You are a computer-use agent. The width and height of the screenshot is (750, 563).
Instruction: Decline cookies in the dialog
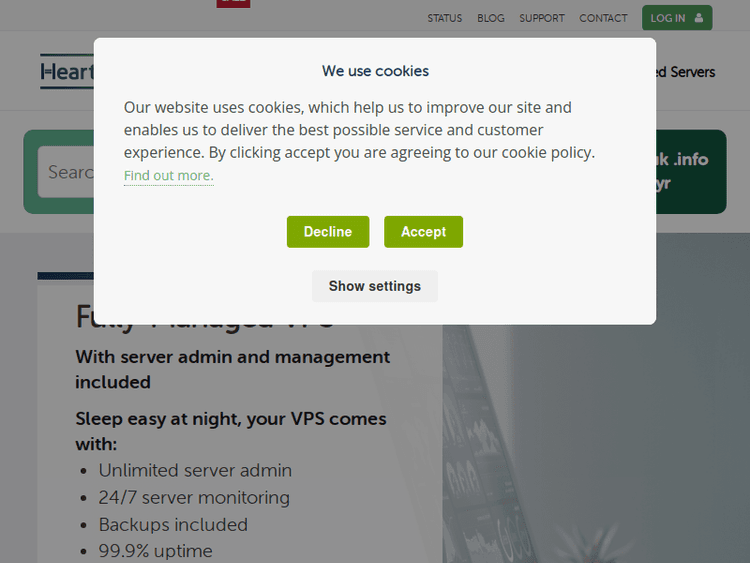(328, 232)
